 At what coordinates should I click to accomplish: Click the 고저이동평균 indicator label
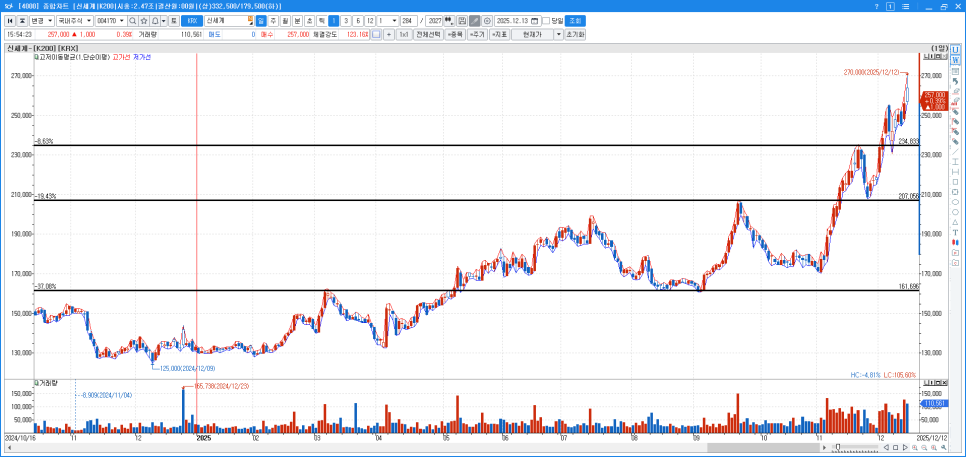74,57
